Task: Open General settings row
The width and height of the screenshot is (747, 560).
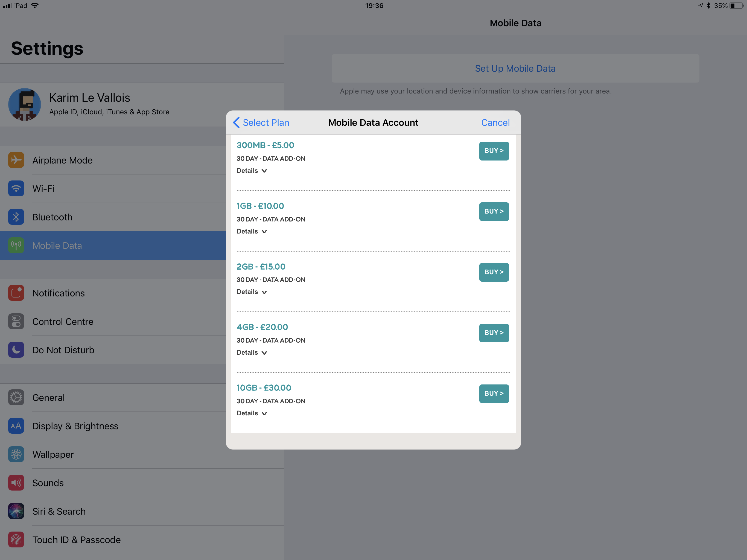Action: (113, 398)
